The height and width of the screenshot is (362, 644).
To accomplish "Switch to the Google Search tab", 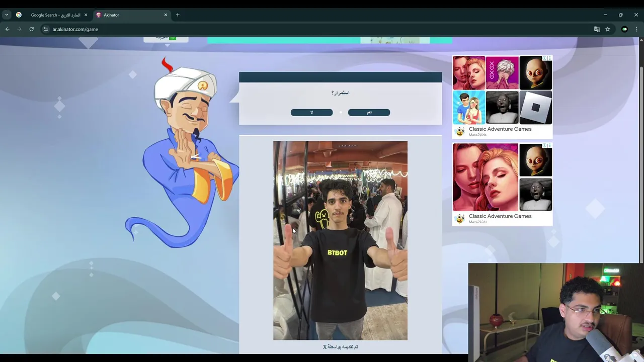I will [51, 15].
